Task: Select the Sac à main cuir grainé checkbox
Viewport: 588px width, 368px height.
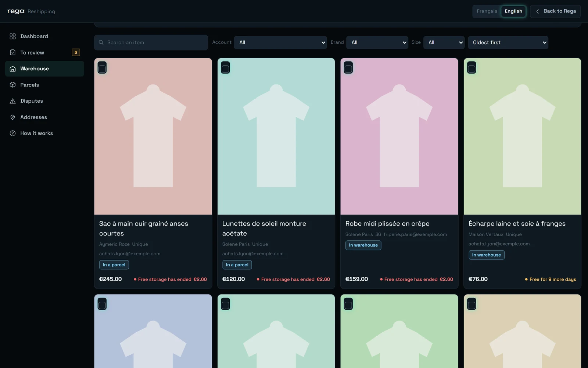Action: pyautogui.click(x=102, y=68)
